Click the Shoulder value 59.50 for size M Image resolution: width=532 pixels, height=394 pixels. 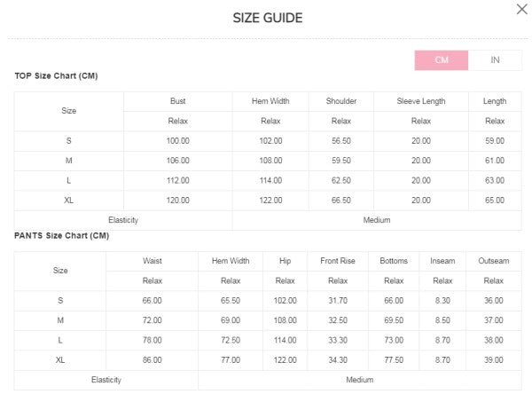tap(341, 161)
